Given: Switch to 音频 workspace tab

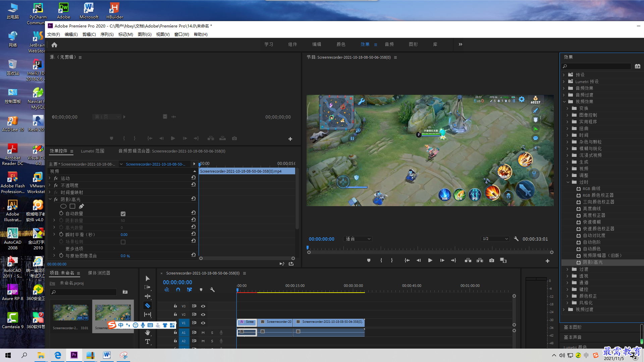Looking at the screenshot, I should pos(389,44).
